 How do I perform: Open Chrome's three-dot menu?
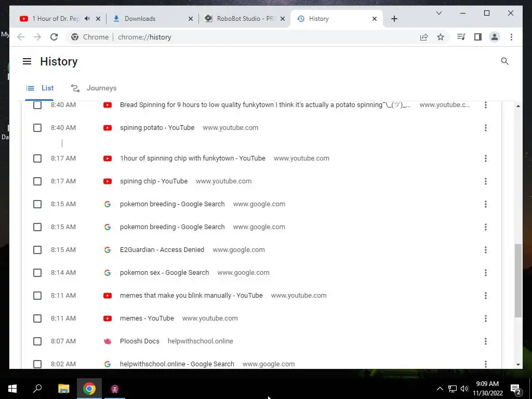pyautogui.click(x=511, y=37)
